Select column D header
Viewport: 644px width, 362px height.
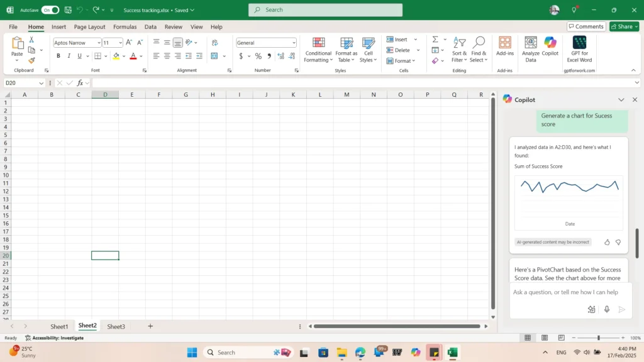click(x=105, y=95)
